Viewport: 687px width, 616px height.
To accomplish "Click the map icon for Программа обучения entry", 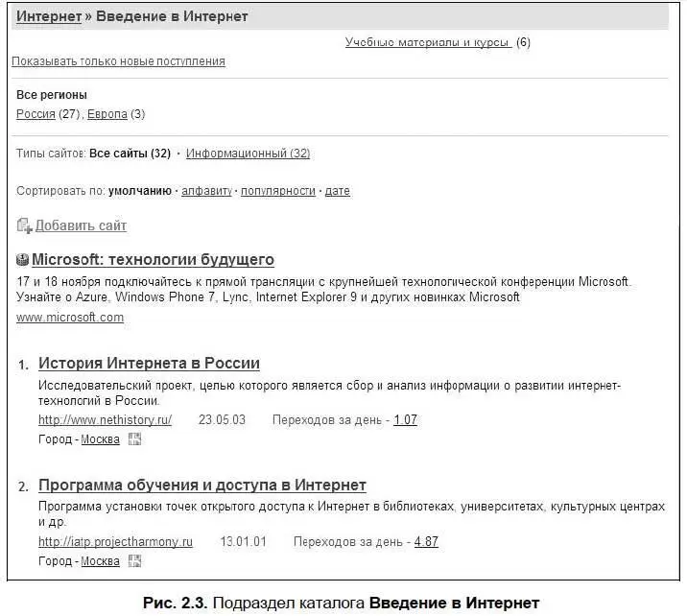I will [x=134, y=561].
